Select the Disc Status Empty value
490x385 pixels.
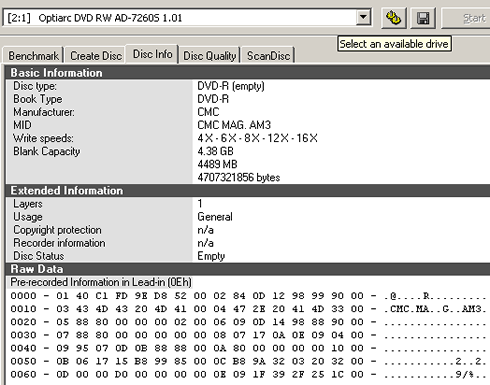coord(211,256)
